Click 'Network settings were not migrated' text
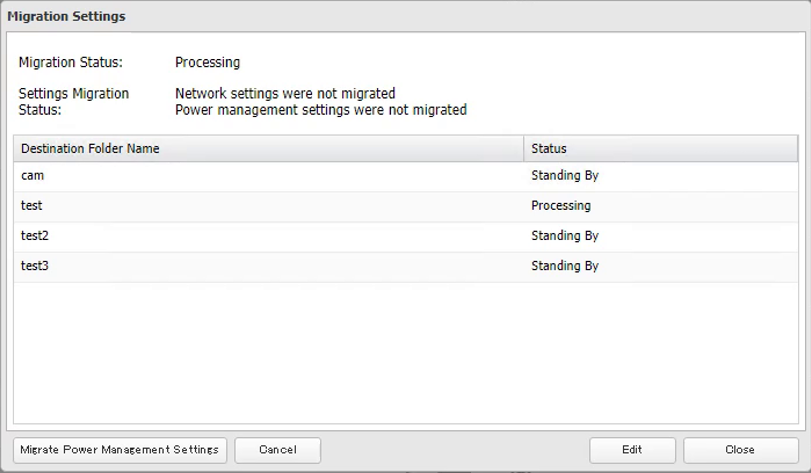 [285, 94]
